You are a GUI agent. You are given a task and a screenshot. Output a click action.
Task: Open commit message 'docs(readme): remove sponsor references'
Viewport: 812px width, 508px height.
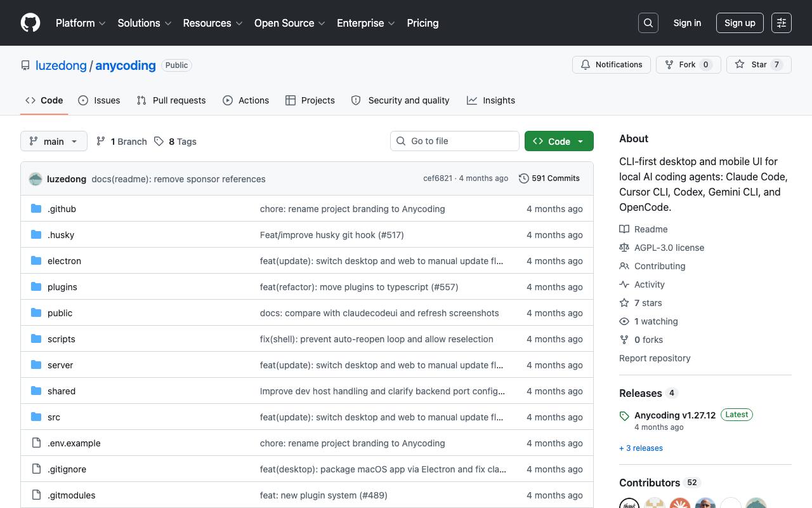[x=178, y=179]
